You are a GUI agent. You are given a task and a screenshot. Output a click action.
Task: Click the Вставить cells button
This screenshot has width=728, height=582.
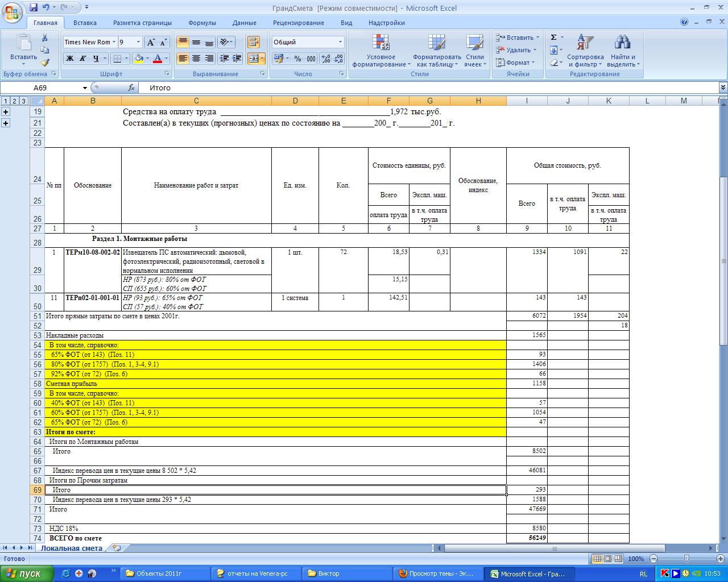click(x=517, y=38)
